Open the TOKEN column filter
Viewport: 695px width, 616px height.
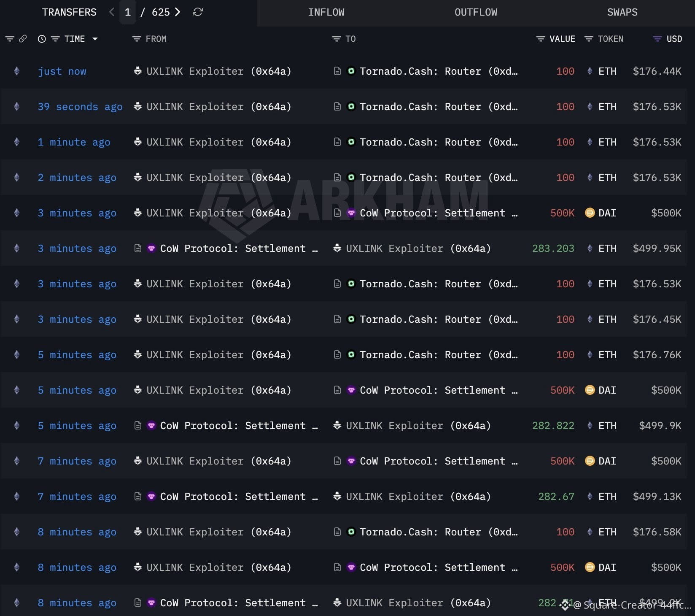(588, 39)
